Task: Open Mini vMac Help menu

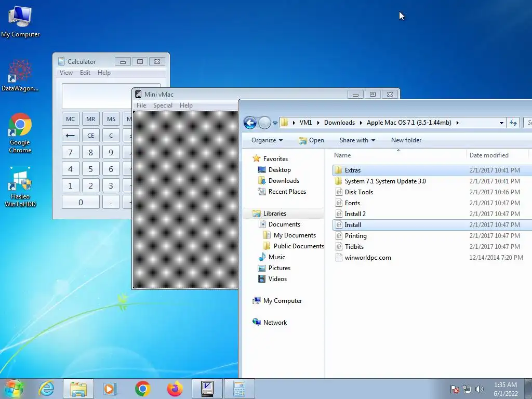Action: pos(187,105)
